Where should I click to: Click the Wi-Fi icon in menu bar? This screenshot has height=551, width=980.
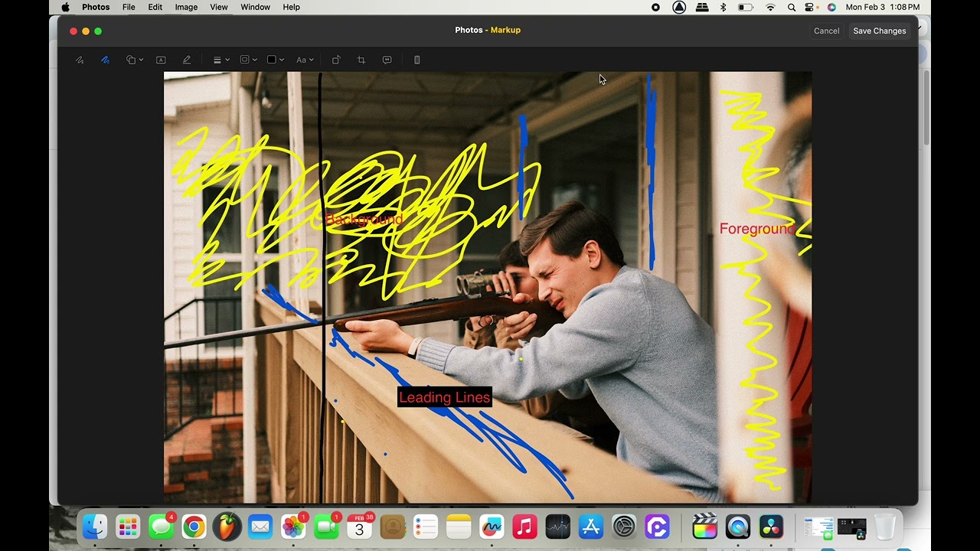point(770,7)
